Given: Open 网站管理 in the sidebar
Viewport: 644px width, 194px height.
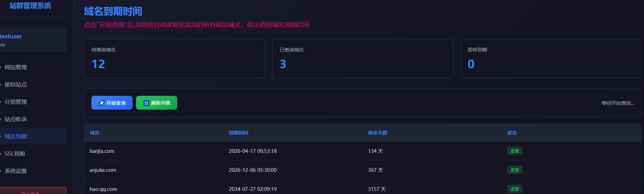Looking at the screenshot, I should 16,67.
